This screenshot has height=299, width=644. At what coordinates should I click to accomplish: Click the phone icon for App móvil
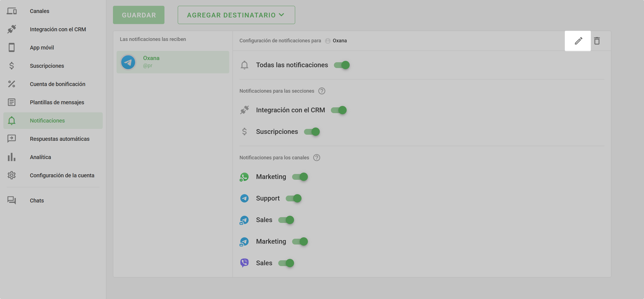(12, 48)
